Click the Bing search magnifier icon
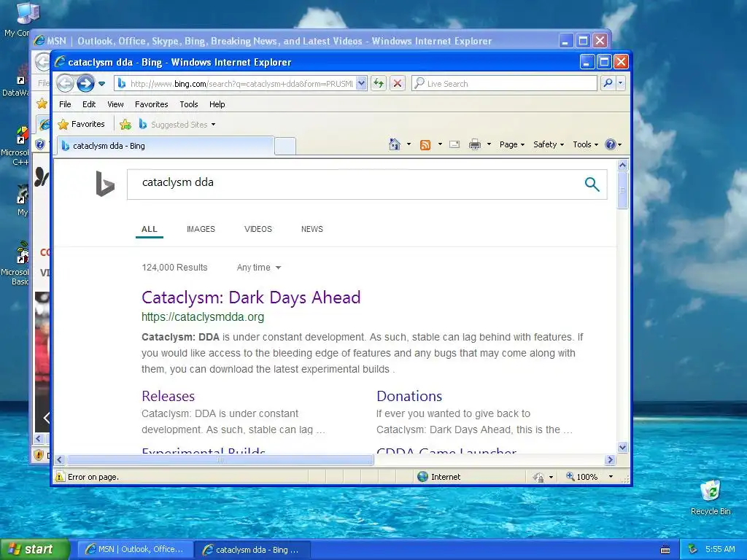Screen dimensions: 747x560 click(x=592, y=184)
